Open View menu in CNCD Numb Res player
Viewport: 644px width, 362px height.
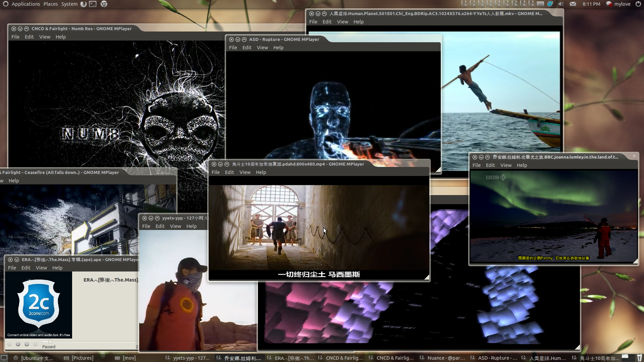(x=45, y=37)
